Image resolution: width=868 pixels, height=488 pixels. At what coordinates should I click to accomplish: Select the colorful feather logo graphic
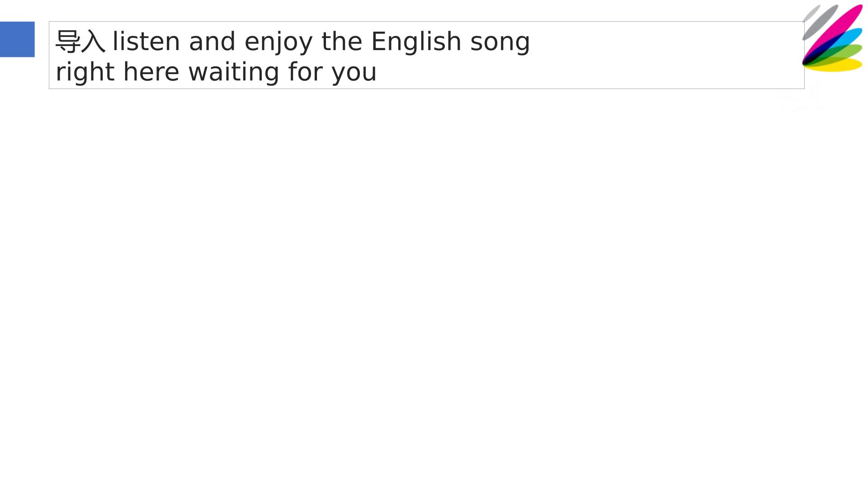pos(832,38)
